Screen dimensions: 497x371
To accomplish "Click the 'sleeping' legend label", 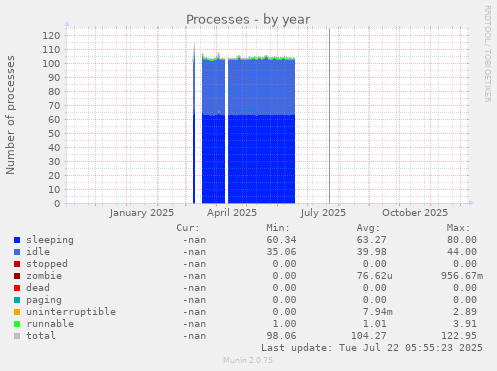I will [50, 240].
